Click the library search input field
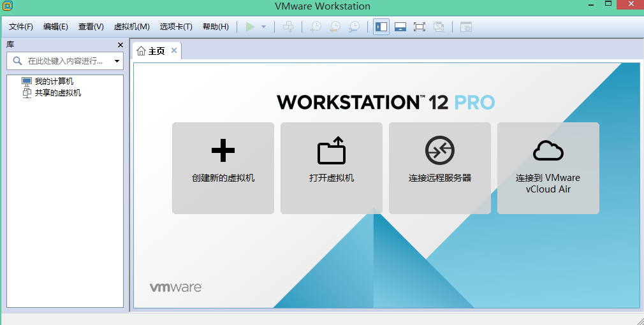The image size is (644, 325). [x=65, y=61]
